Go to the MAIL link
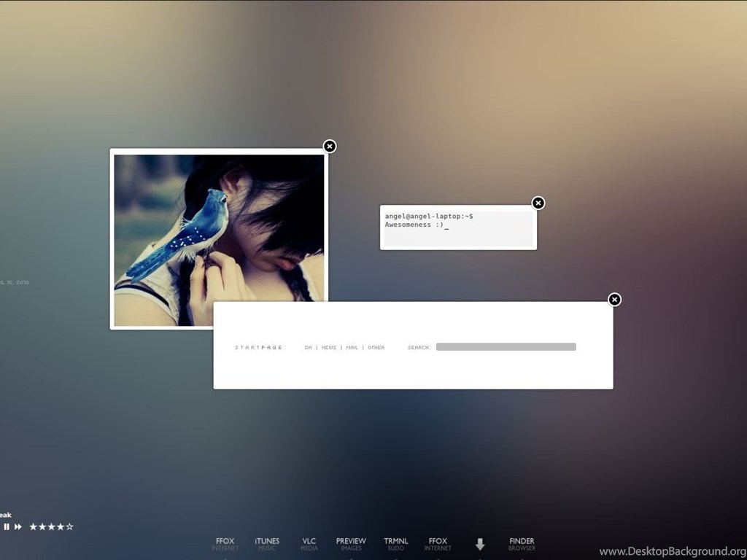Image resolution: width=747 pixels, height=560 pixels. [352, 348]
